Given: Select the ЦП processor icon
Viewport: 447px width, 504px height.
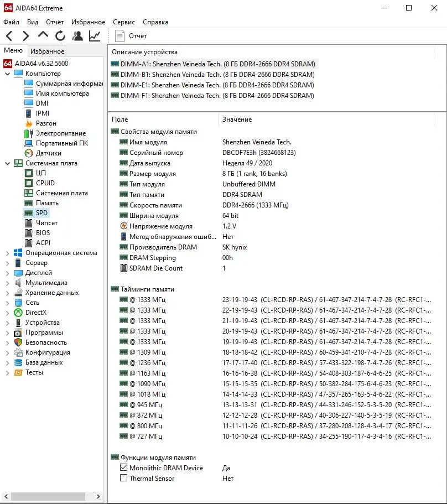Looking at the screenshot, I should click(29, 173).
